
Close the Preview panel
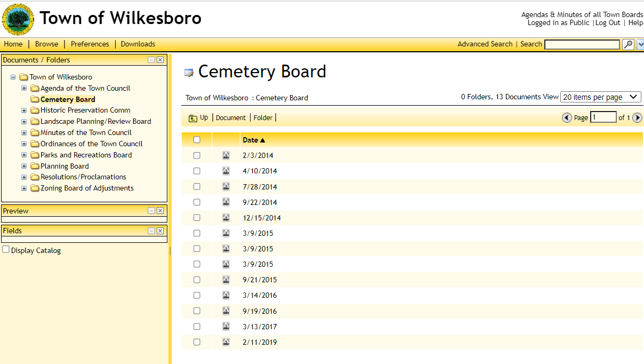[x=160, y=211]
